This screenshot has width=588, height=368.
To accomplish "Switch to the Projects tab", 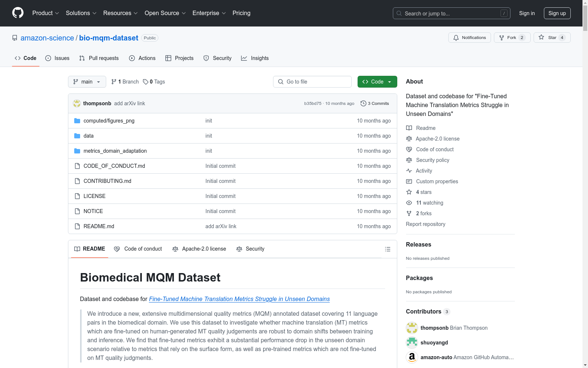I will click(179, 58).
